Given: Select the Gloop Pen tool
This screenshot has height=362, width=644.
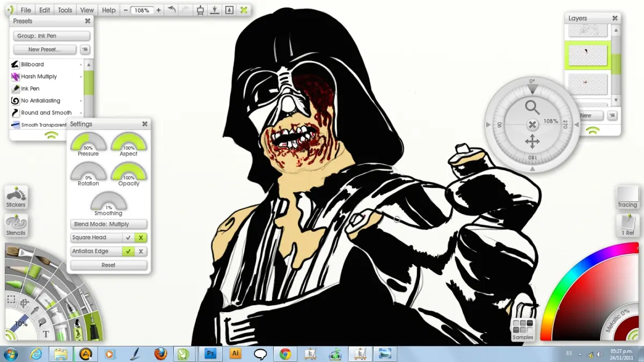Looking at the screenshot, I should coord(72,308).
